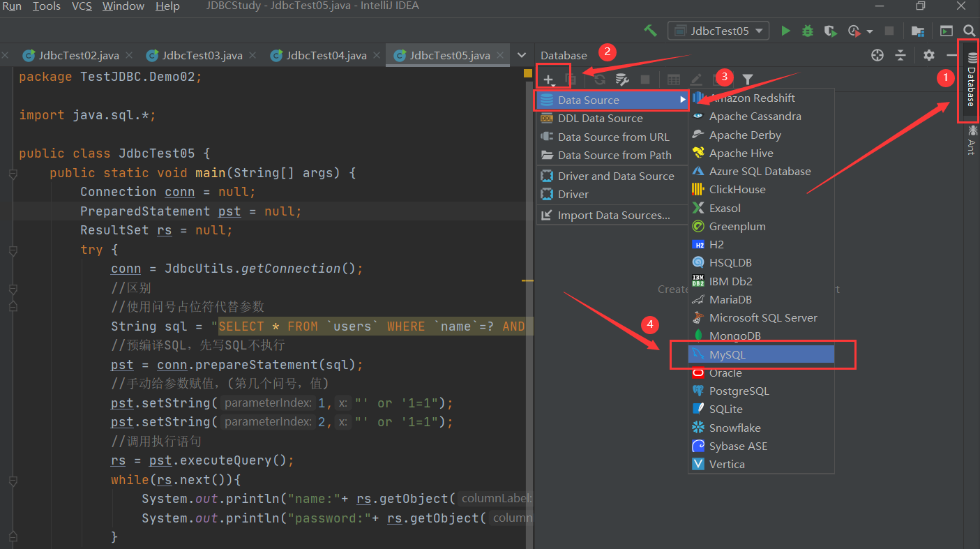Expand the Data Source submenu
This screenshot has height=549, width=980.
click(x=612, y=100)
